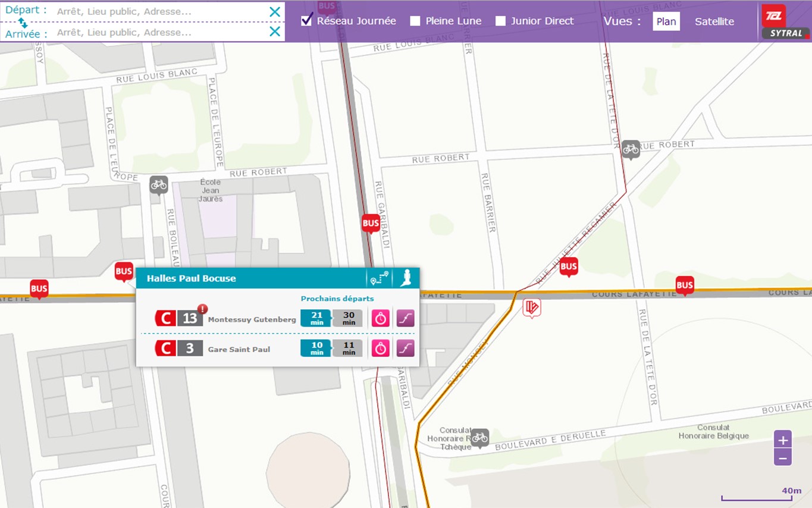Tick the Junior Direct checkbox
The image size is (812, 508).
[x=500, y=21]
